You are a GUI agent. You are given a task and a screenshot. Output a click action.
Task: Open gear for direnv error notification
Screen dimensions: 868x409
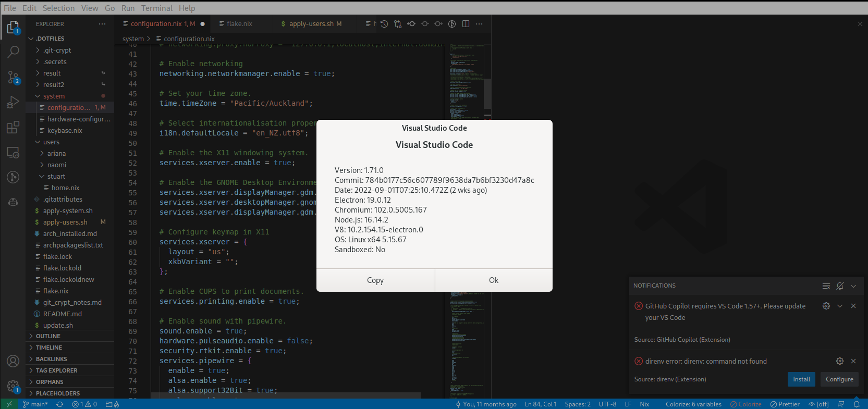tap(840, 361)
